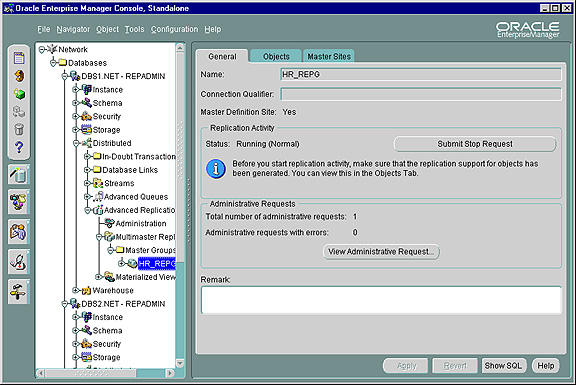Open the change management tools drawer icon

[x=19, y=202]
